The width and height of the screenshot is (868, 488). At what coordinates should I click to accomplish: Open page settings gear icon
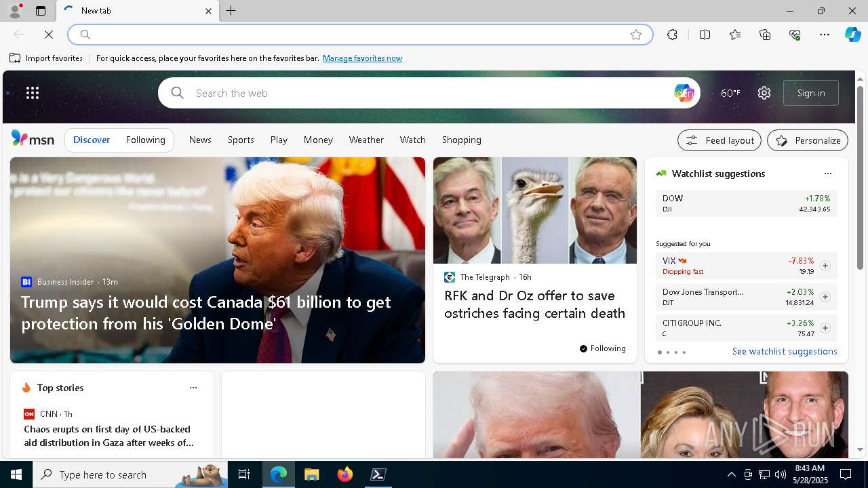[x=764, y=93]
